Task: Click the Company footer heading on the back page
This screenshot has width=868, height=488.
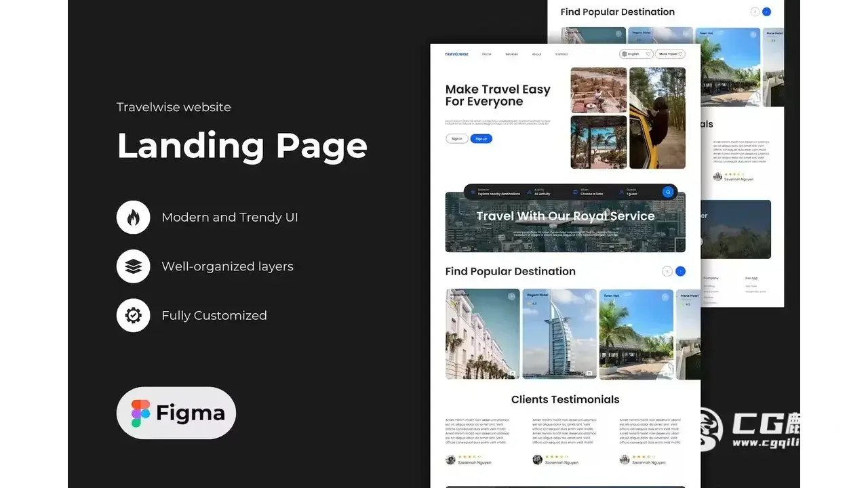Action: pyautogui.click(x=711, y=278)
